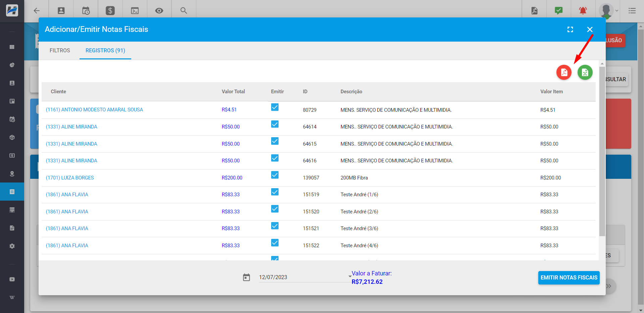Image resolution: width=644 pixels, height=313 pixels.
Task: Open the video icon in sidebar
Action: tap(12, 279)
